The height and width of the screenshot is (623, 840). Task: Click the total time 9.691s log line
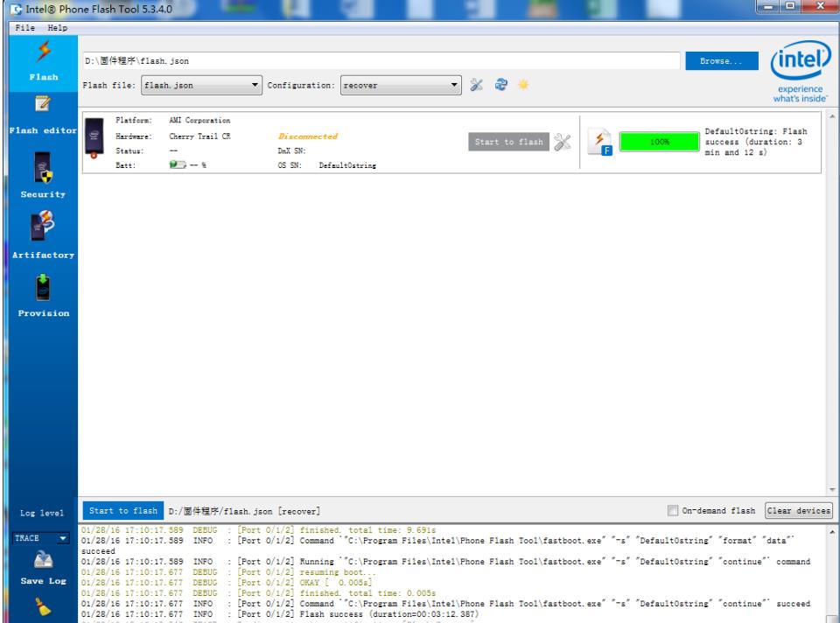[258, 529]
